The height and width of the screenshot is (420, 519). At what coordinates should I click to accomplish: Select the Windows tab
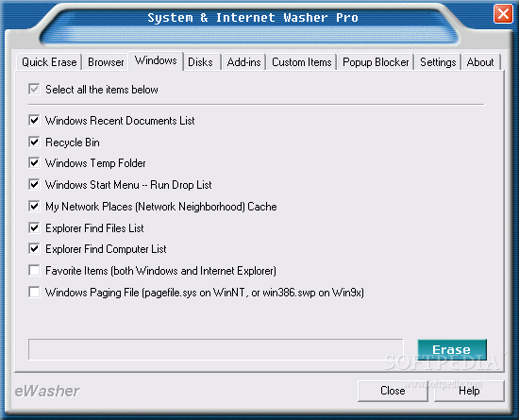(x=156, y=60)
